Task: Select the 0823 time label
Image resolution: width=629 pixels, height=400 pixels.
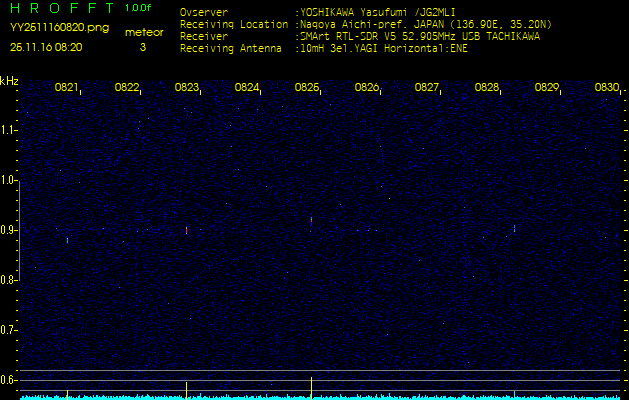Action: coord(187,88)
